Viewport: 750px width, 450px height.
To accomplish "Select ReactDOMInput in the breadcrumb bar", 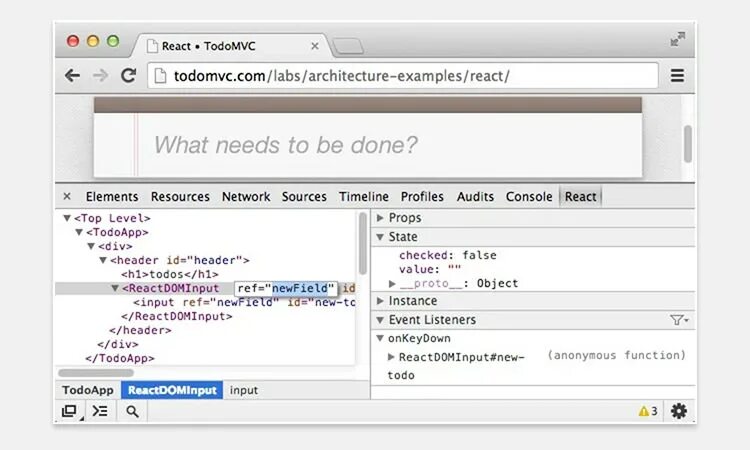I will (x=172, y=390).
